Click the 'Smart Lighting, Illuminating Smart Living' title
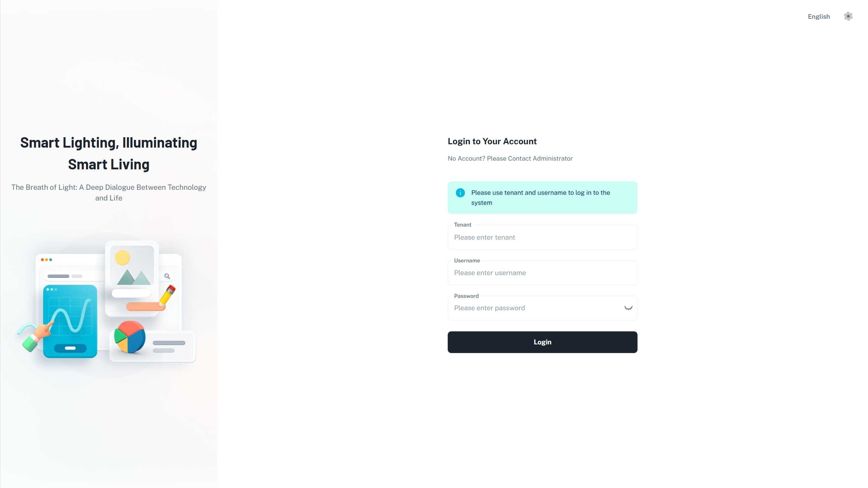The image size is (868, 488). coord(108,153)
